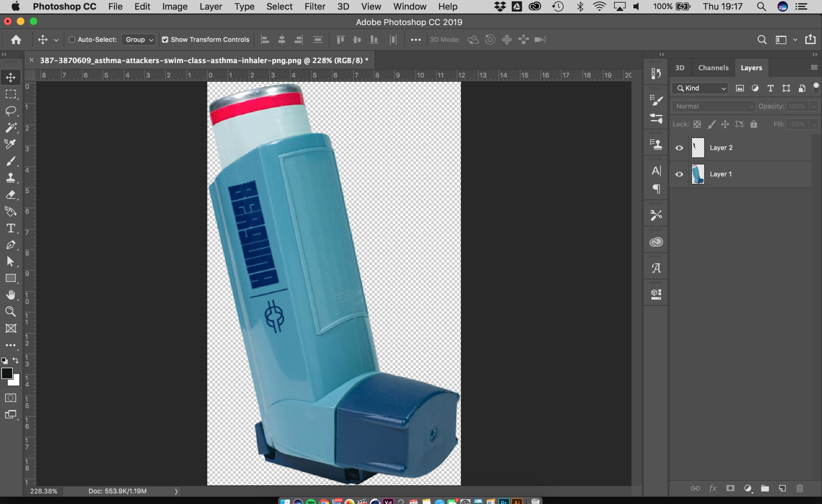The width and height of the screenshot is (822, 504).
Task: Swap foreground and background colors
Action: (x=16, y=361)
